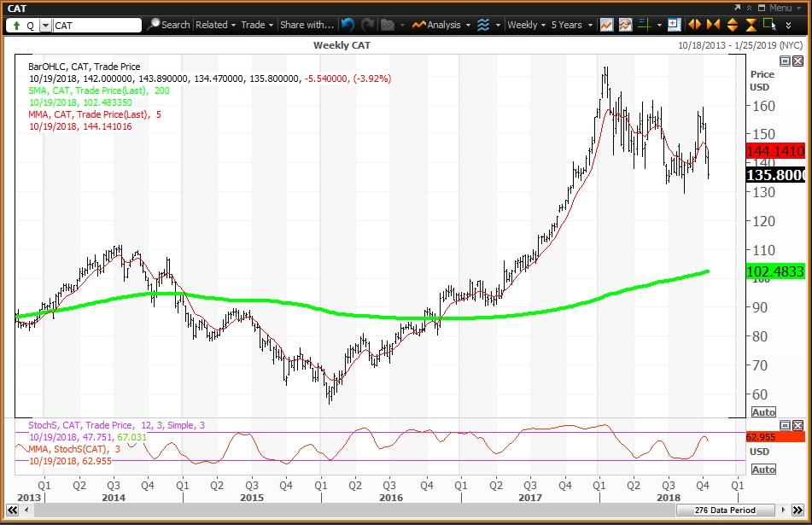Click the CAT ticker input field
The width and height of the screenshot is (812, 525).
point(96,26)
